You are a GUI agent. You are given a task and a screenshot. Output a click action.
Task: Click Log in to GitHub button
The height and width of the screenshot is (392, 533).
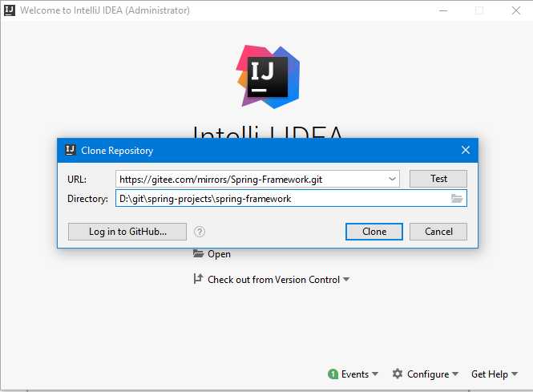[x=127, y=232]
